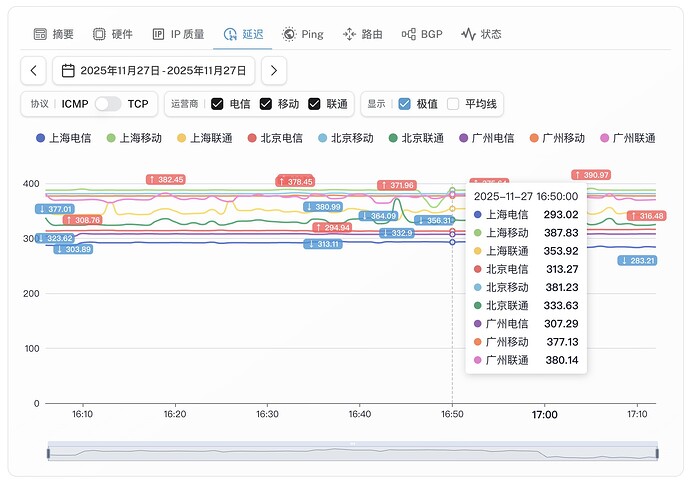690x482 pixels.
Task: Toggle 上海移动 series in legend
Action: [134, 138]
